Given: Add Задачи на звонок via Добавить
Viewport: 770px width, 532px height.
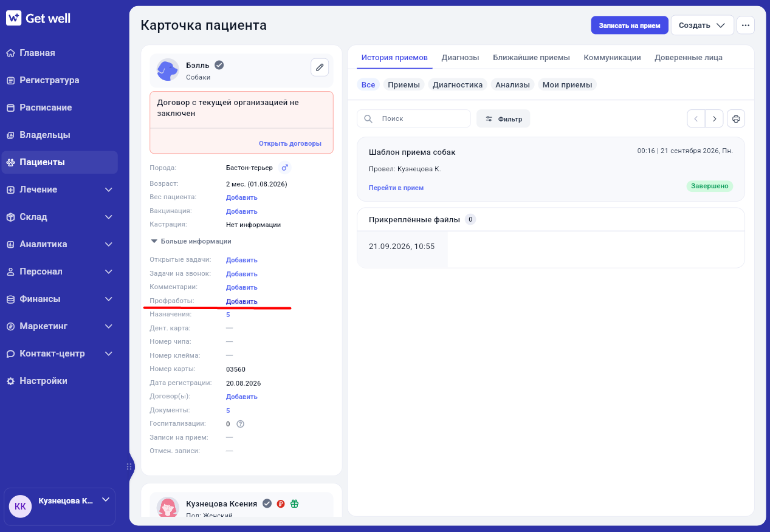Looking at the screenshot, I should (242, 274).
